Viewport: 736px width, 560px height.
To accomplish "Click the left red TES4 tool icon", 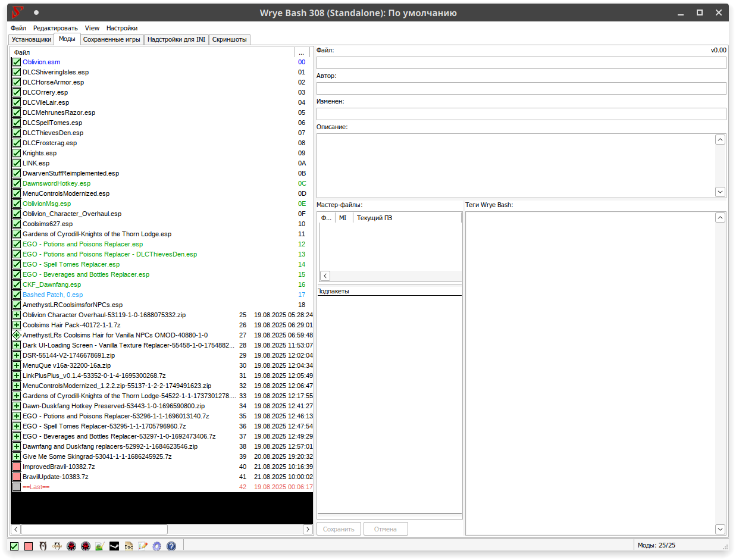I will 71,546.
